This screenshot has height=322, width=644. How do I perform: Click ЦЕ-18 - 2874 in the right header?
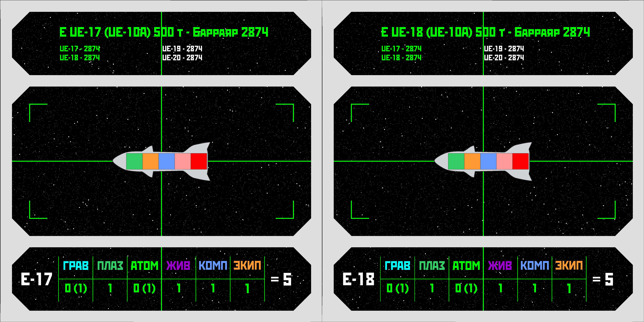[x=401, y=58]
